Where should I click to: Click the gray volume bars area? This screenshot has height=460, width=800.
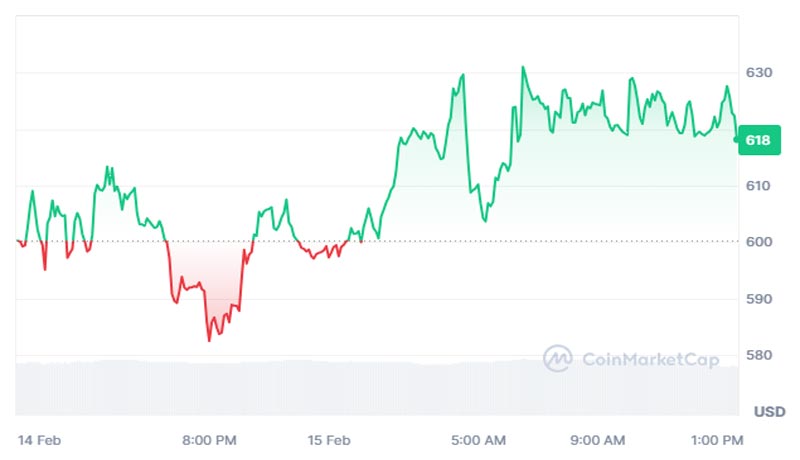pos(300,388)
